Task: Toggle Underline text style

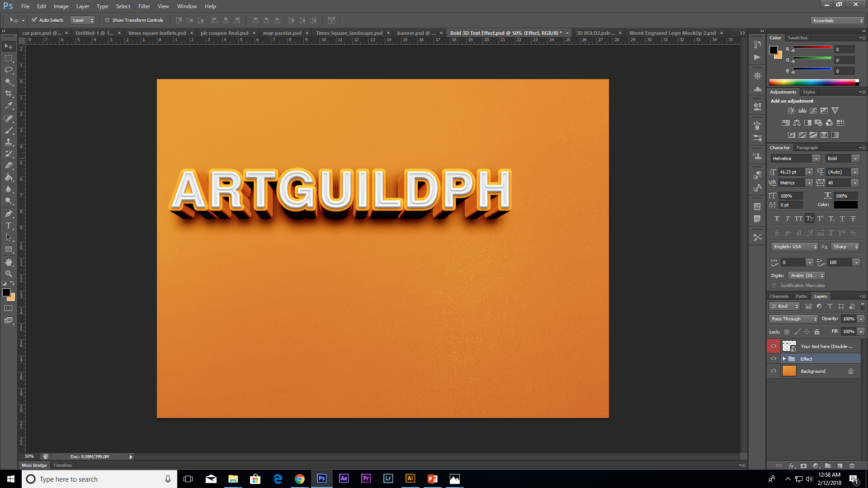Action: point(842,218)
